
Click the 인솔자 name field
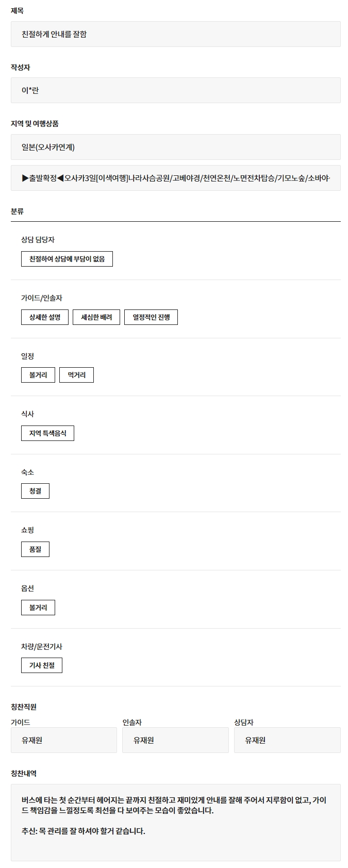click(175, 740)
